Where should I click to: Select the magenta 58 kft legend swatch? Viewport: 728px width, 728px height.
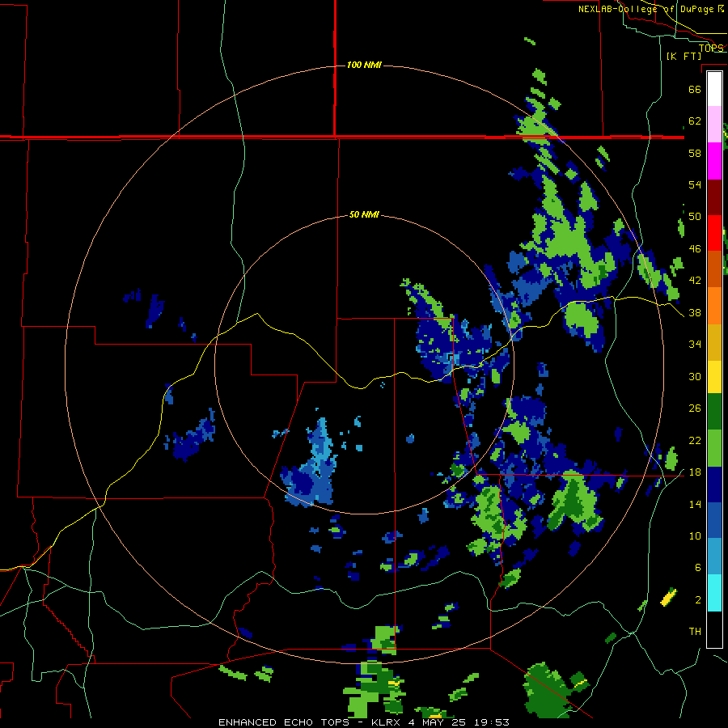point(714,161)
